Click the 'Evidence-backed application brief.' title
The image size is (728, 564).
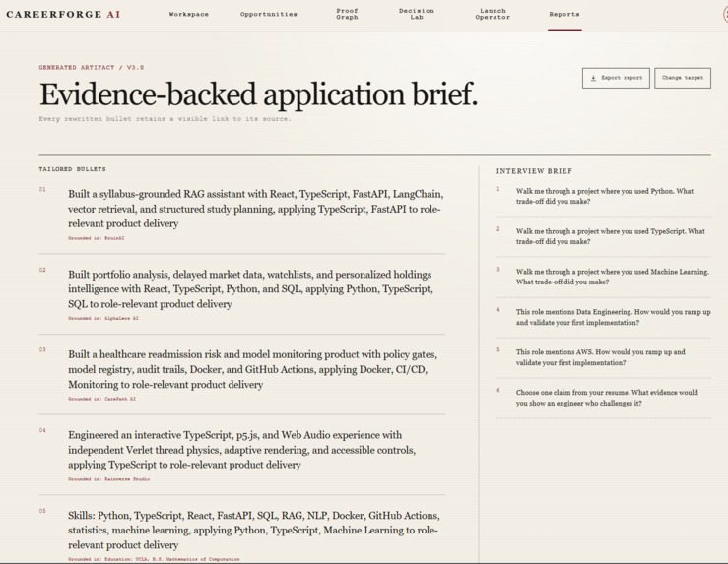pos(259,94)
